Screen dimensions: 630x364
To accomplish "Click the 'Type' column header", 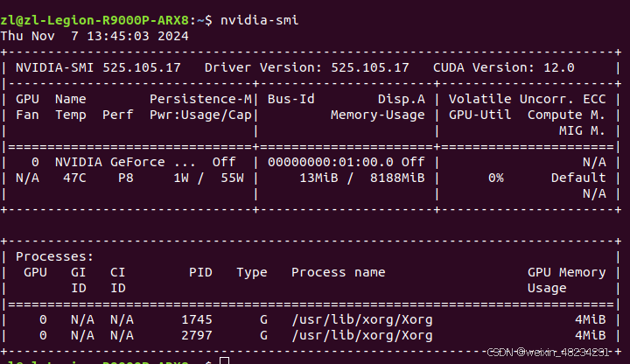I will (x=251, y=273).
